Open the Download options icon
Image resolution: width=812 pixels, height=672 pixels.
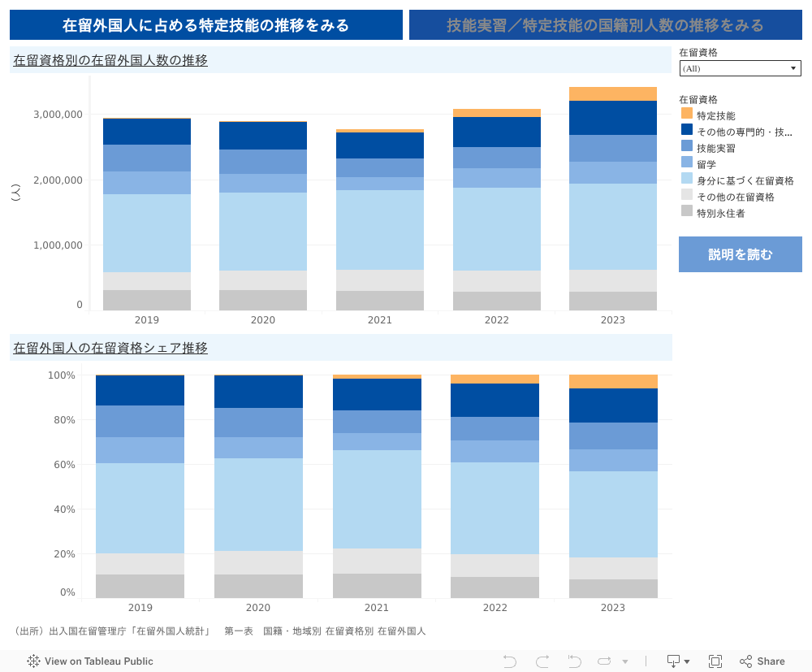click(674, 661)
